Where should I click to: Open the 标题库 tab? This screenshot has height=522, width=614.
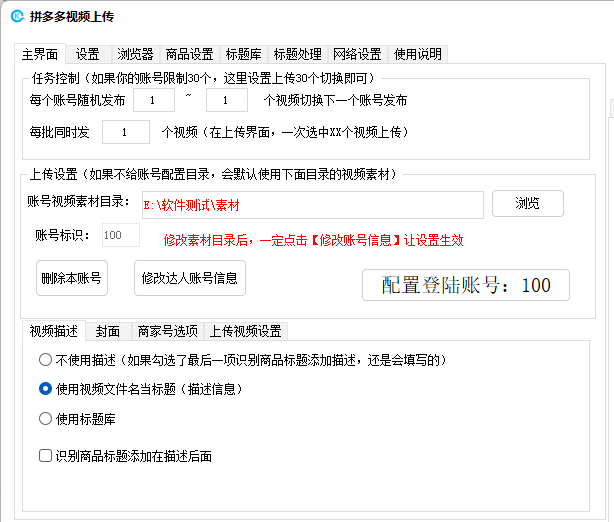244,54
